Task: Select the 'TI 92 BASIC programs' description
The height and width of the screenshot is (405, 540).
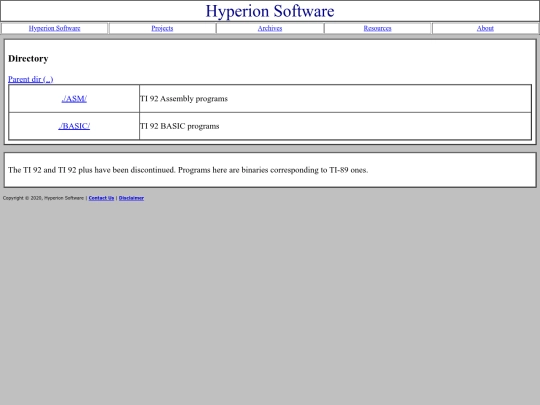Action: pos(179,126)
